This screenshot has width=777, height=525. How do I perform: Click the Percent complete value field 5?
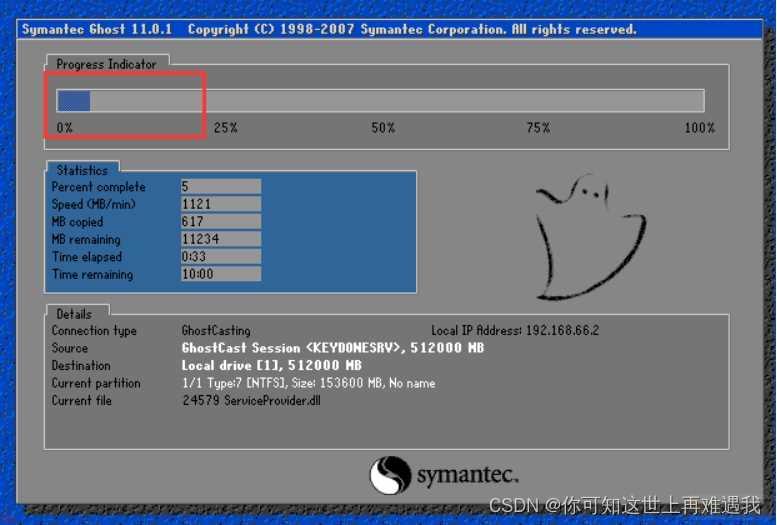pos(221,186)
